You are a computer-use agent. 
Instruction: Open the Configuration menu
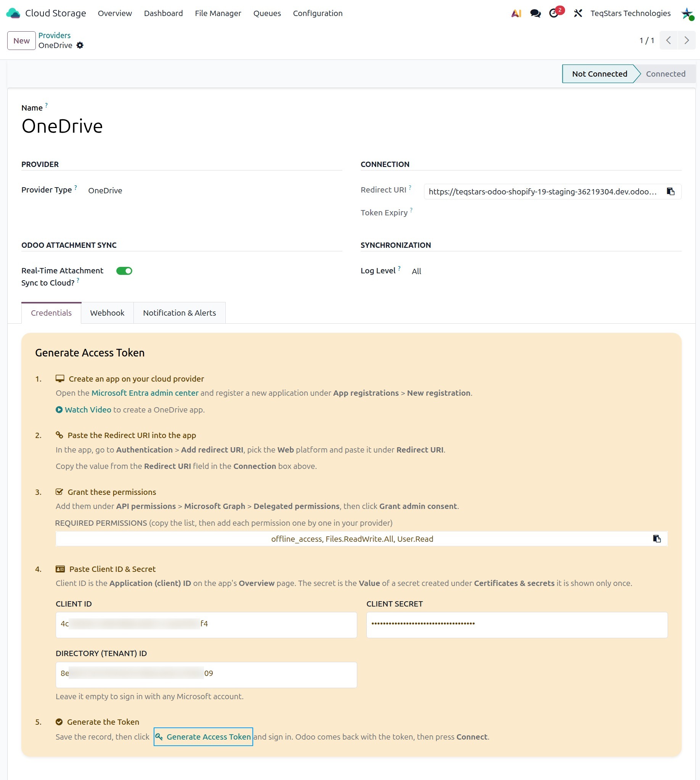pyautogui.click(x=318, y=13)
